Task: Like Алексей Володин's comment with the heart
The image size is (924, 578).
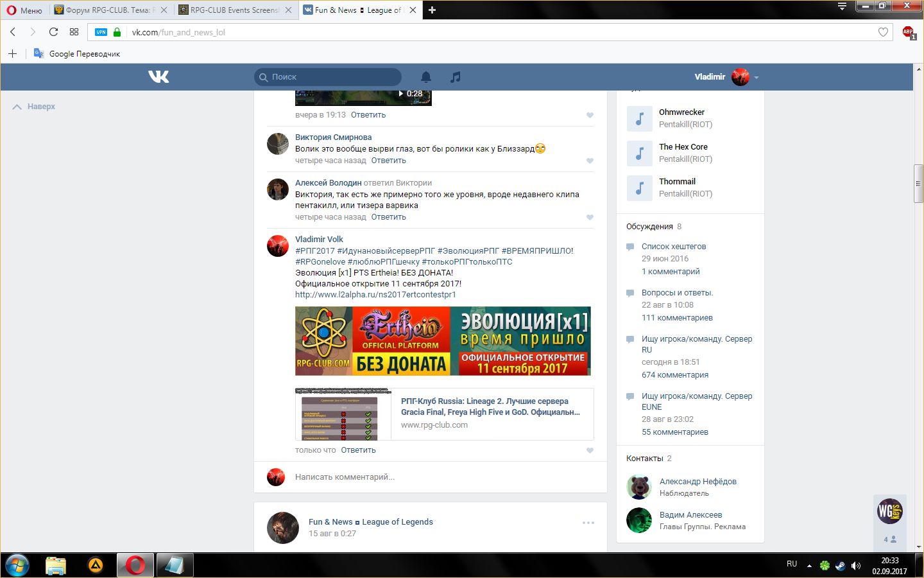Action: pos(590,217)
